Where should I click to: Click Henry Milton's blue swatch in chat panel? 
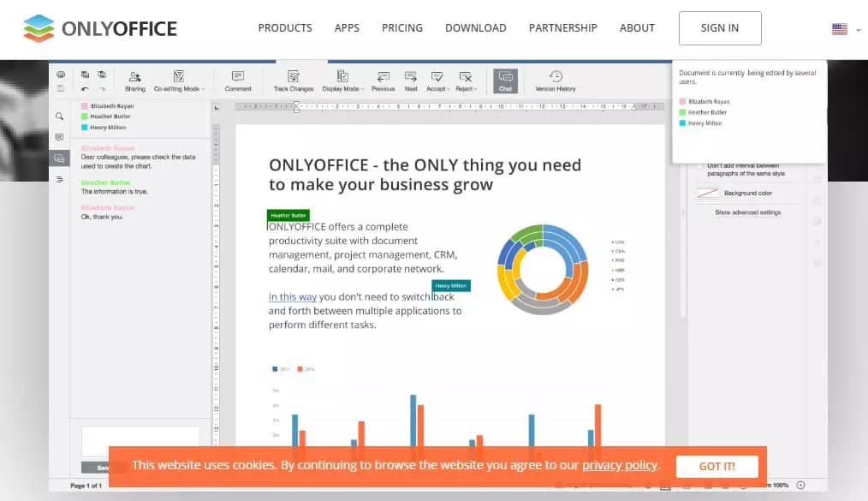85,128
